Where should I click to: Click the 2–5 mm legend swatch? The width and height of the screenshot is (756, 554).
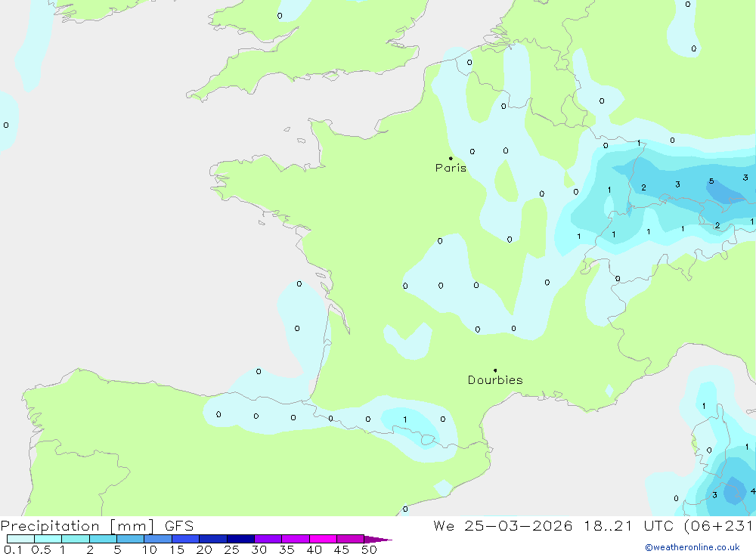[x=103, y=539]
